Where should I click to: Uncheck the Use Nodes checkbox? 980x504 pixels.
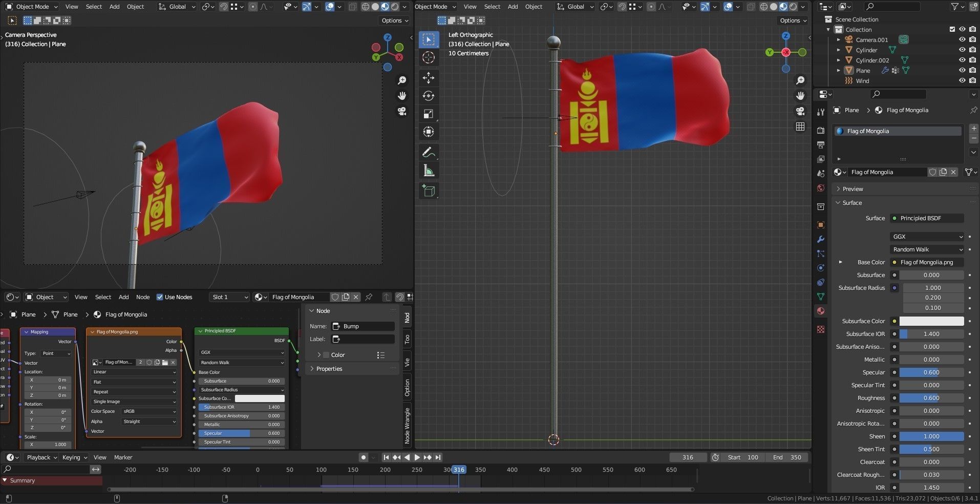pyautogui.click(x=160, y=297)
